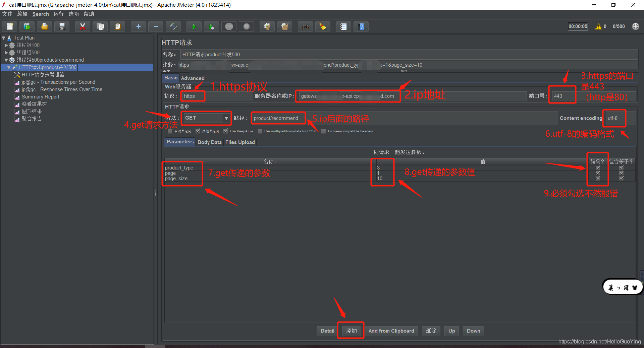This screenshot has width=644, height=348.
Task: Click the Detail button
Action: 327,331
